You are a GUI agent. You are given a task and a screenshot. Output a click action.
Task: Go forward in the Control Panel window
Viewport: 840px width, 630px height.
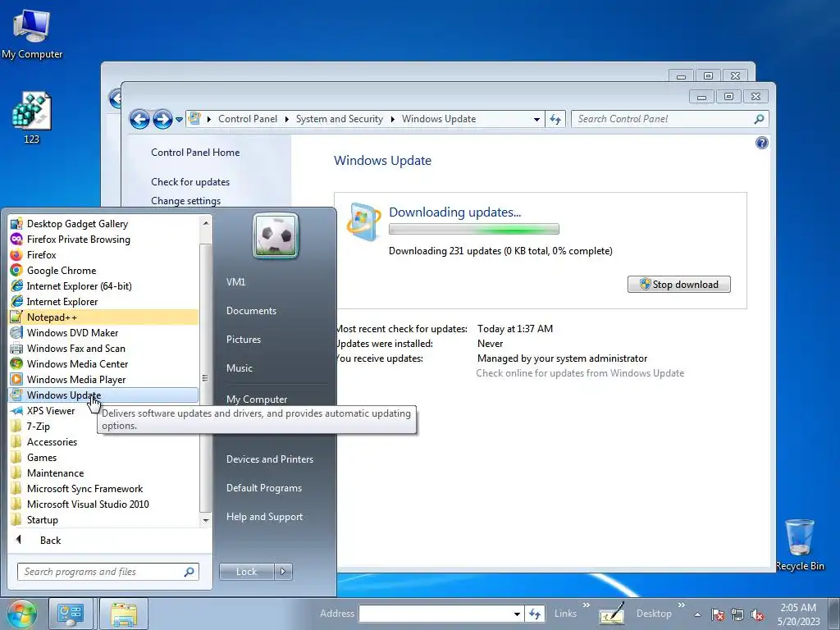(162, 119)
